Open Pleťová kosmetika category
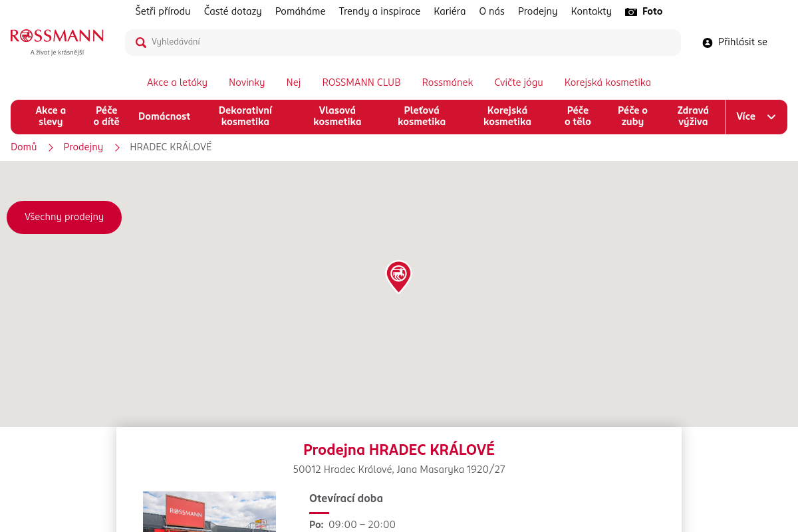The height and width of the screenshot is (532, 798). point(422,116)
